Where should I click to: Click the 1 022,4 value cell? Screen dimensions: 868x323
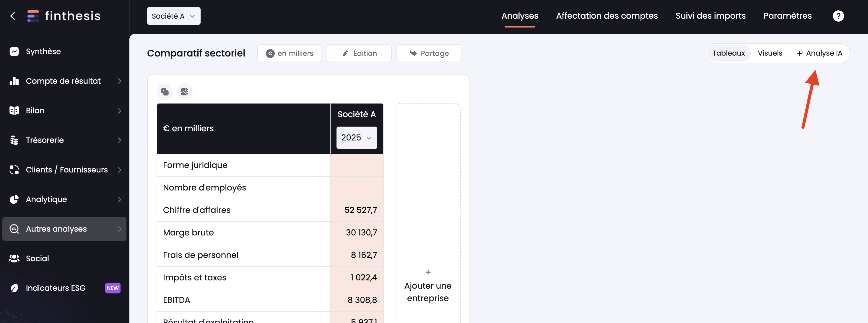coord(357,277)
